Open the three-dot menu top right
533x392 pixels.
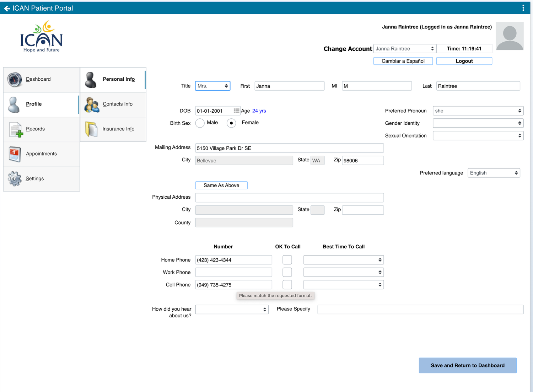pos(523,7)
